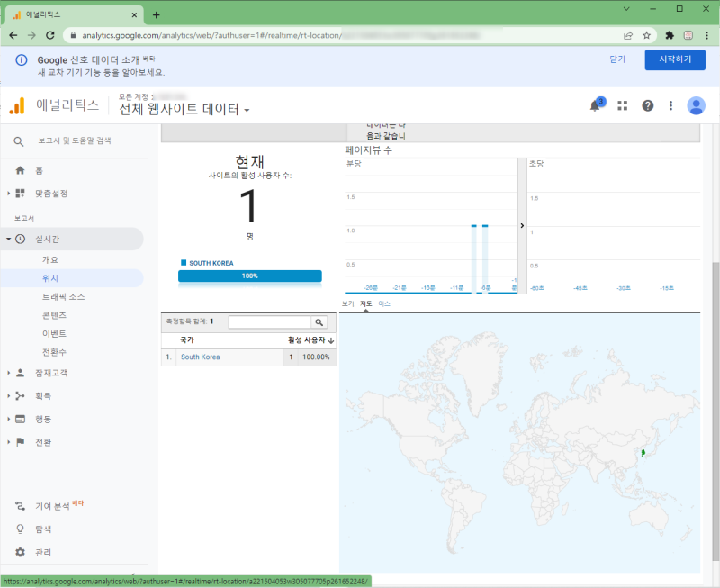Open the 전체 웹사이트 데이터 view dropdown
Viewport: 720px width, 588px height.
coord(184,109)
